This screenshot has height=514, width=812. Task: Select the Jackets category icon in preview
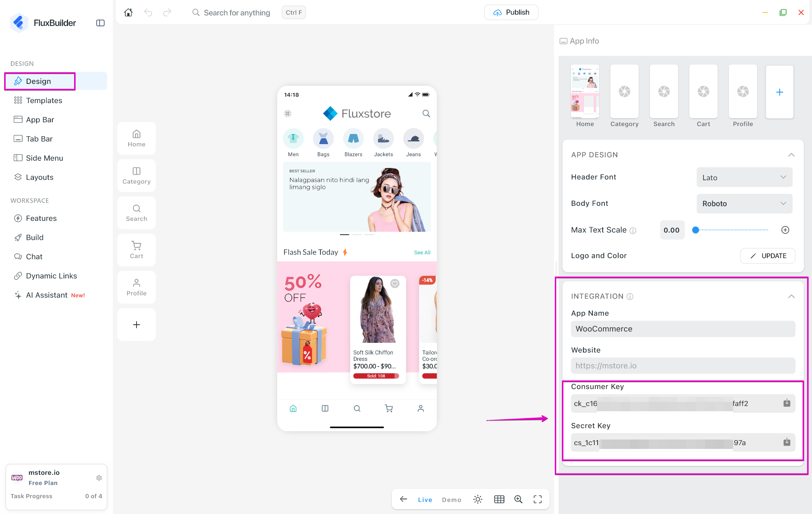[x=383, y=138]
